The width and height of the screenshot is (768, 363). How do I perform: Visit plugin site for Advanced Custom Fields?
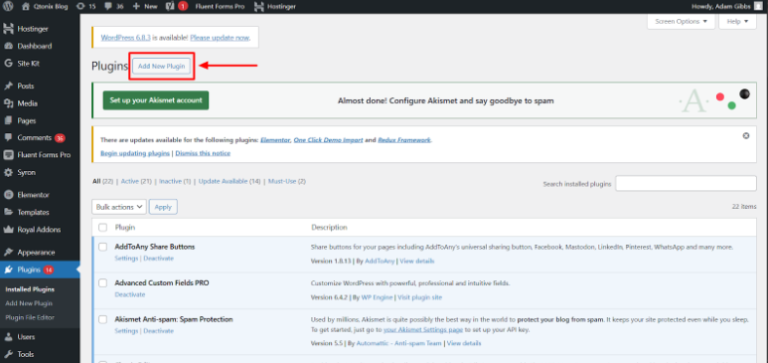point(420,297)
